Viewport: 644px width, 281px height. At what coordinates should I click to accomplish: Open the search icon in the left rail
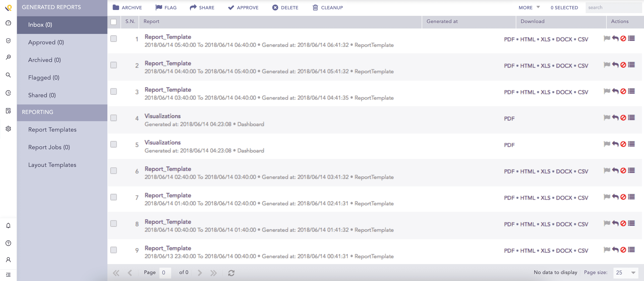[8, 75]
